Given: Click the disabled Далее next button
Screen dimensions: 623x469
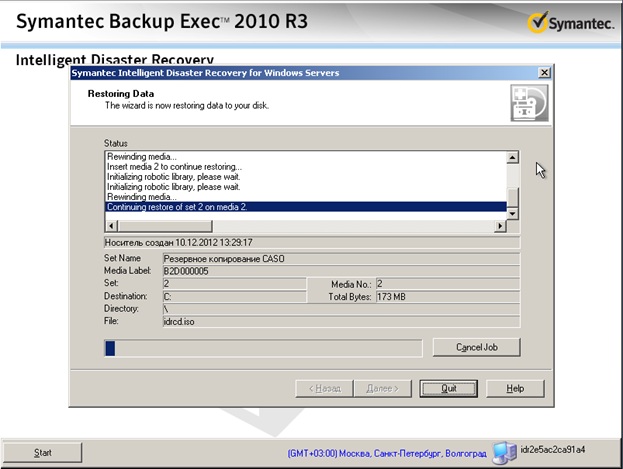Looking at the screenshot, I should point(383,388).
